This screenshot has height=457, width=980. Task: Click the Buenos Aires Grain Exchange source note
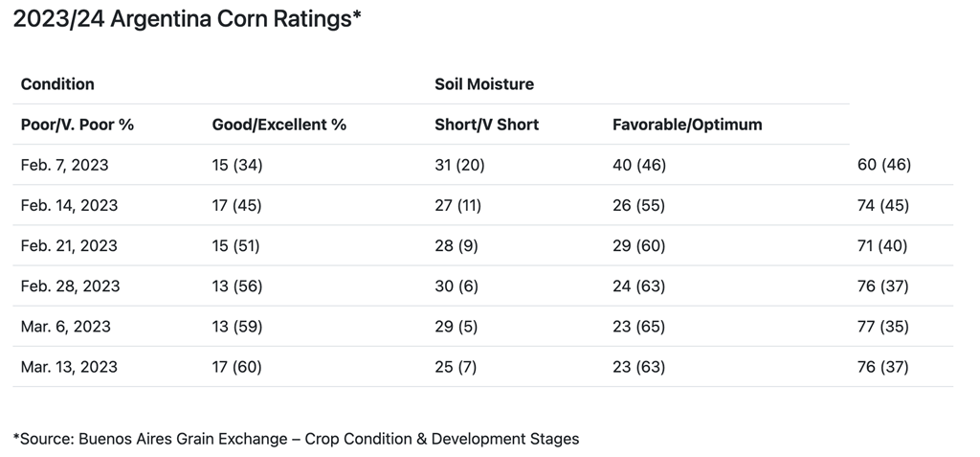tap(296, 439)
